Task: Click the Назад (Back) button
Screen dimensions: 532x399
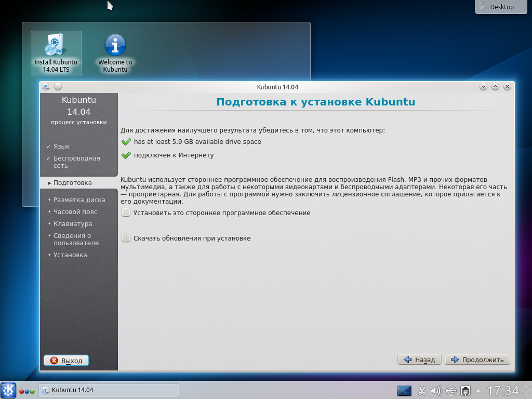Action: [x=419, y=360]
